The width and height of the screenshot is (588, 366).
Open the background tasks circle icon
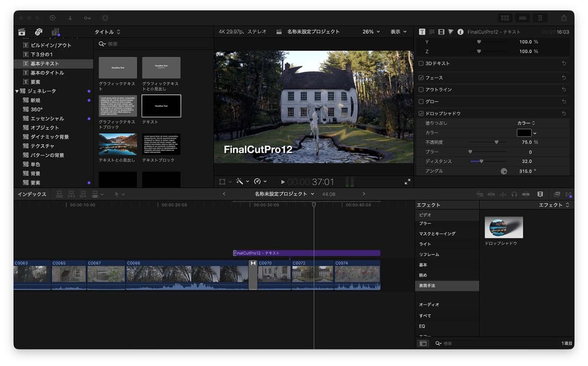(105, 18)
